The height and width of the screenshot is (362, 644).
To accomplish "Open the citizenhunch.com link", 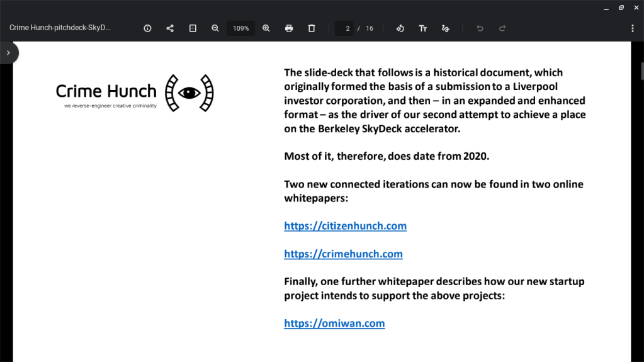I will click(345, 226).
